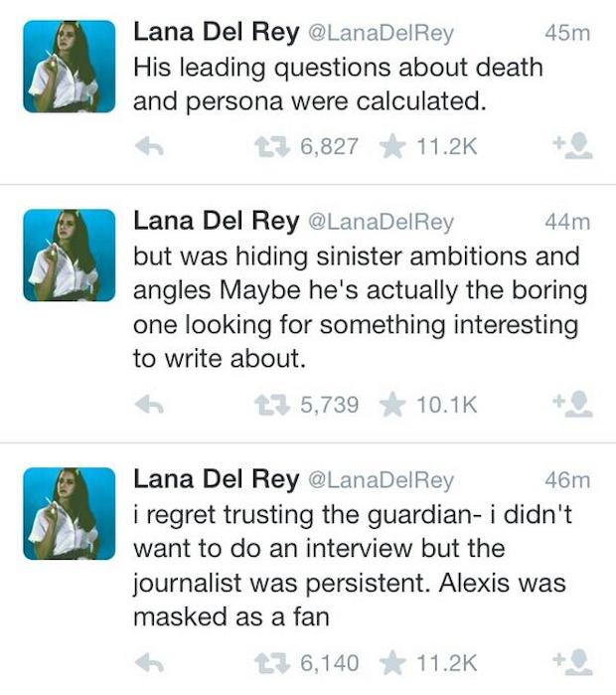Follow user via icon on 44m tweet
The image size is (616, 695).
[573, 405]
